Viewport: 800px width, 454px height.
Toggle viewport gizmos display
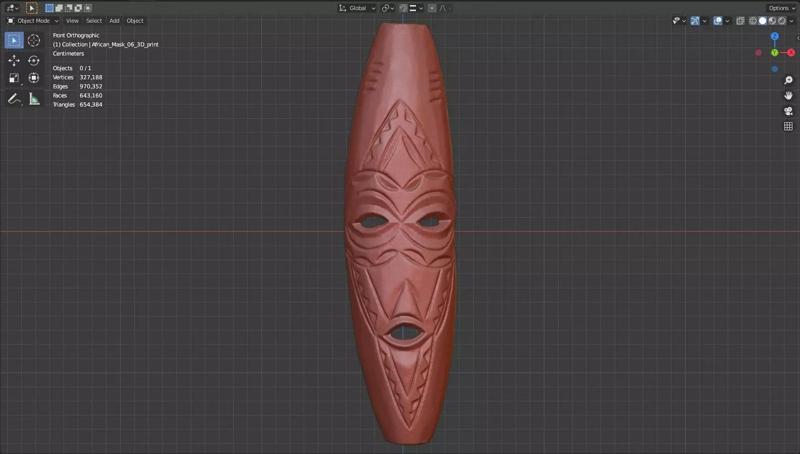(695, 21)
